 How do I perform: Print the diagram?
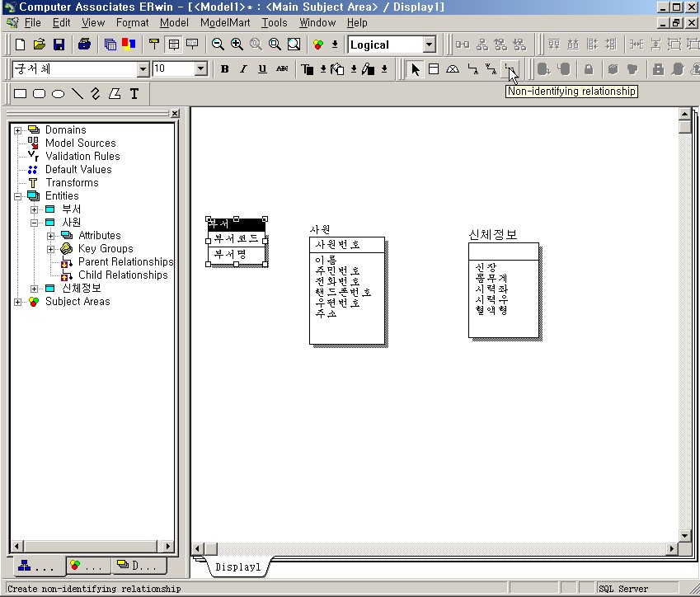(84, 45)
